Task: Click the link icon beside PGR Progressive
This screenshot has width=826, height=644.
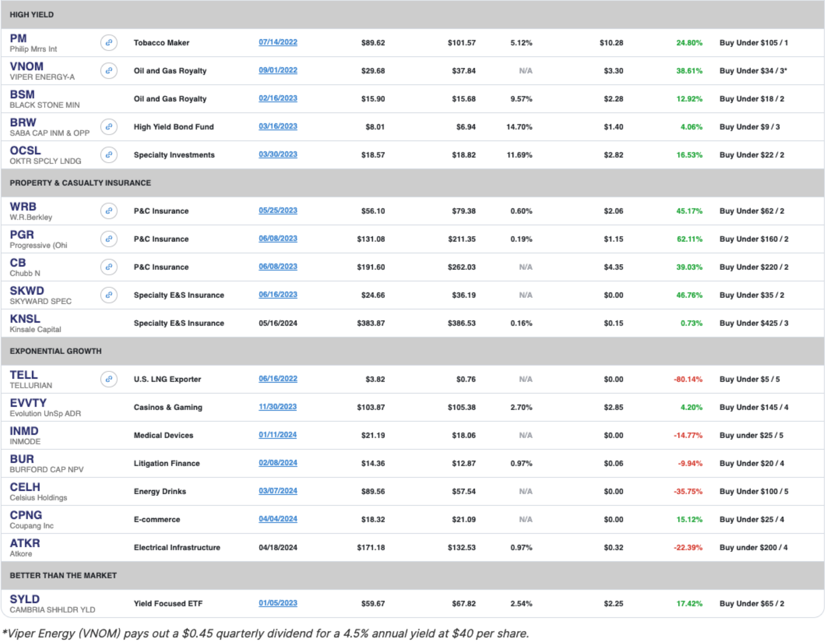Action: tap(109, 239)
